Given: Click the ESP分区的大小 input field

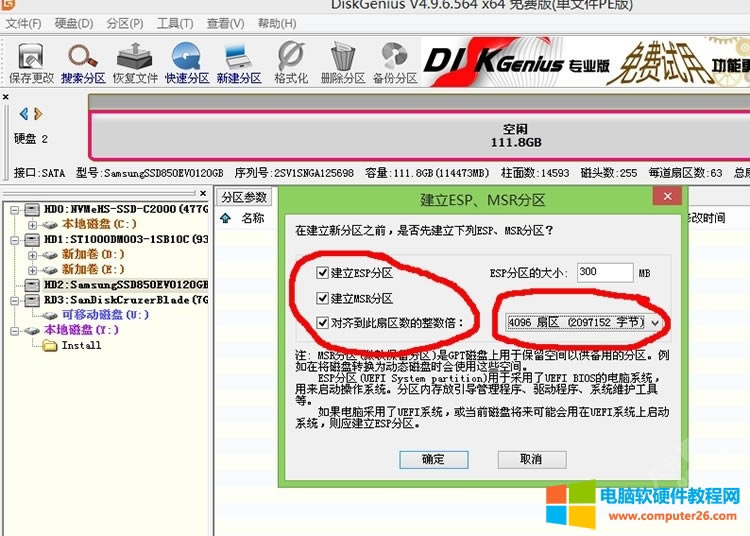Looking at the screenshot, I should [605, 272].
